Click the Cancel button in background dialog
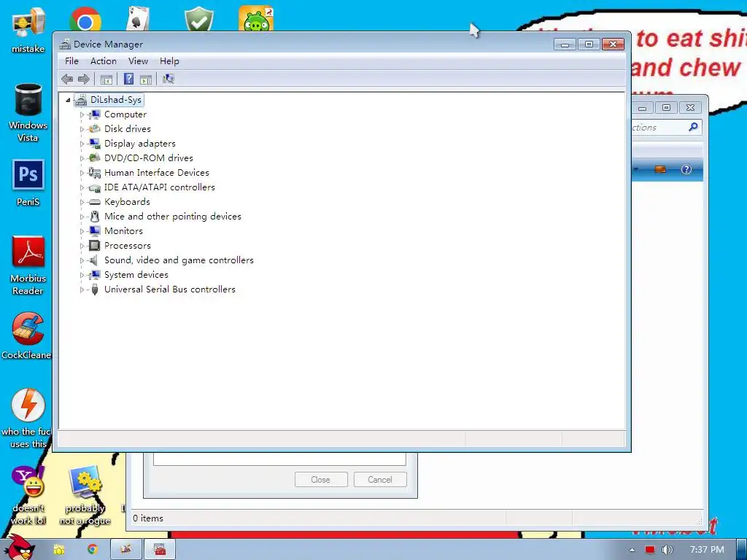This screenshot has height=560, width=747. [x=380, y=480]
